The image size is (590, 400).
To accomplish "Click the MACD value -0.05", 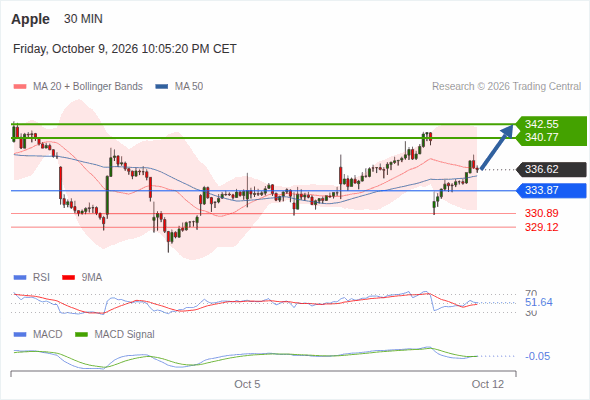I will 537,356.
